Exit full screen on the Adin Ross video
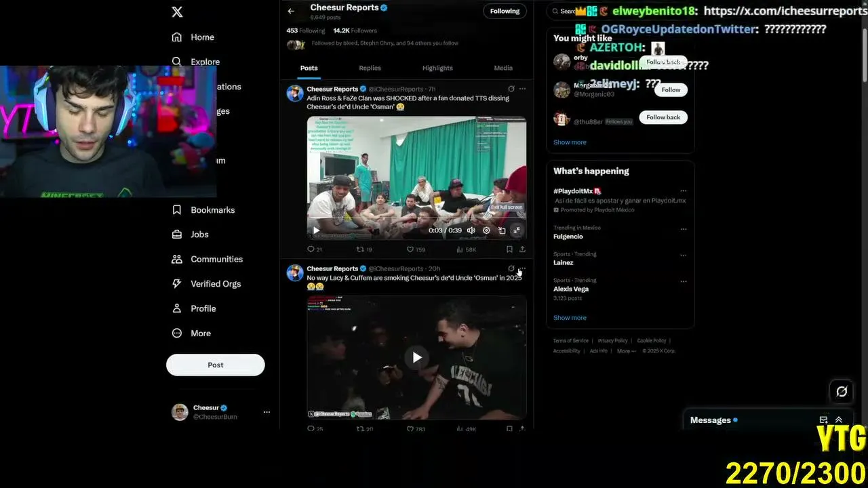Image resolution: width=868 pixels, height=488 pixels. pyautogui.click(x=517, y=230)
